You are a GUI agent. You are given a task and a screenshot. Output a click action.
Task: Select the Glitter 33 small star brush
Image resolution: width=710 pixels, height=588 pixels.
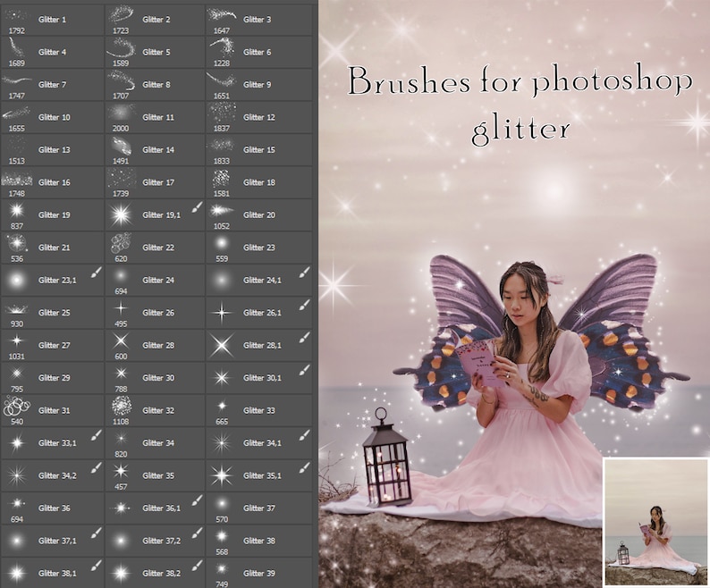point(259,410)
